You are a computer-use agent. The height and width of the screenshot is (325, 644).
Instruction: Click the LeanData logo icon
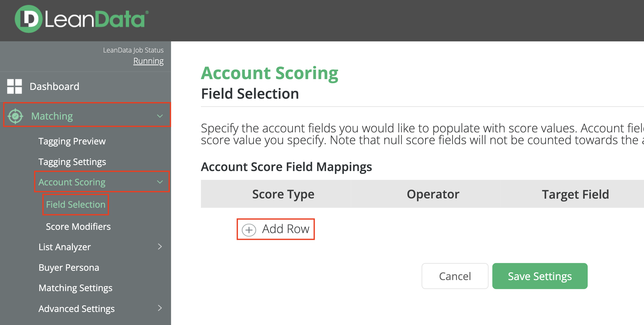(28, 19)
